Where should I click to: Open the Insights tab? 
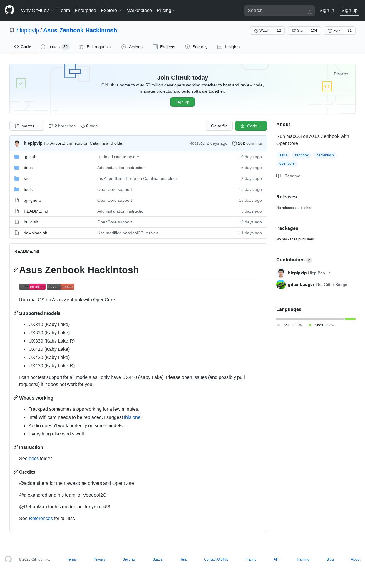(x=228, y=47)
